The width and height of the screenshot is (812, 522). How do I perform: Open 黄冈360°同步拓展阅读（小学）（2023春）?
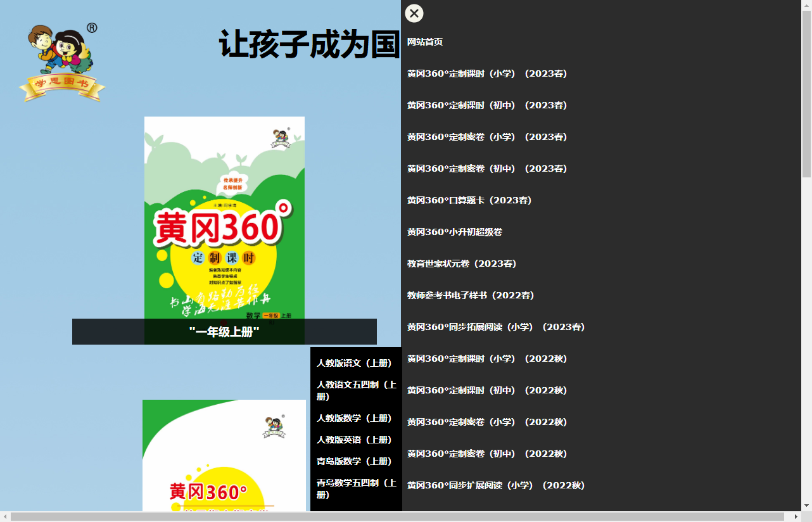coord(495,327)
